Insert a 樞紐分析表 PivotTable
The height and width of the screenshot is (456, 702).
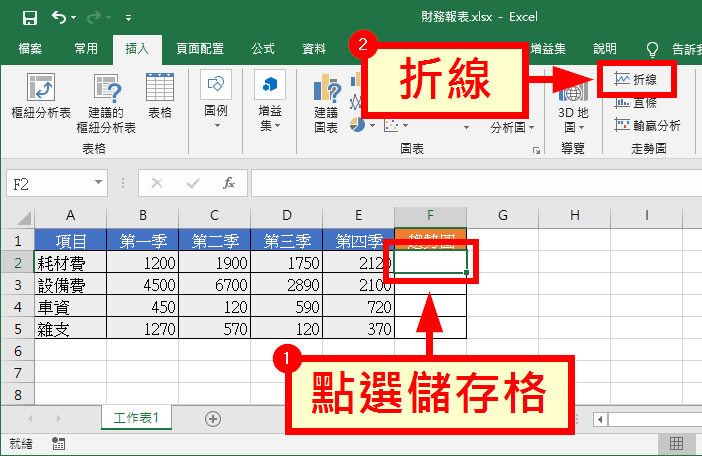pos(41,97)
